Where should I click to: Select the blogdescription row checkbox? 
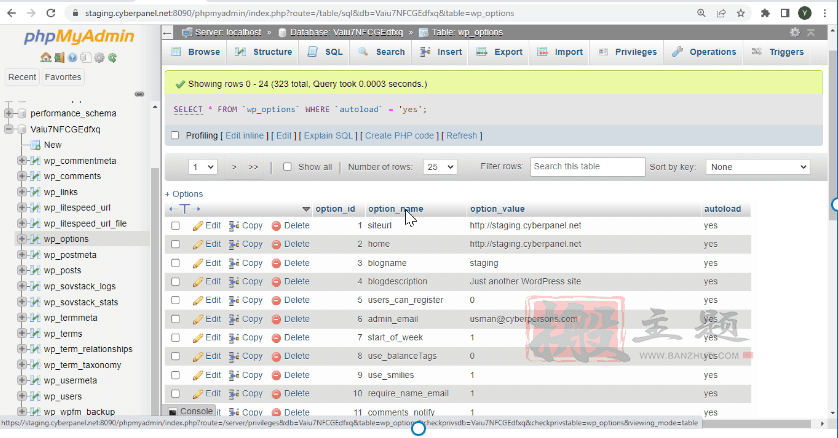coord(175,281)
